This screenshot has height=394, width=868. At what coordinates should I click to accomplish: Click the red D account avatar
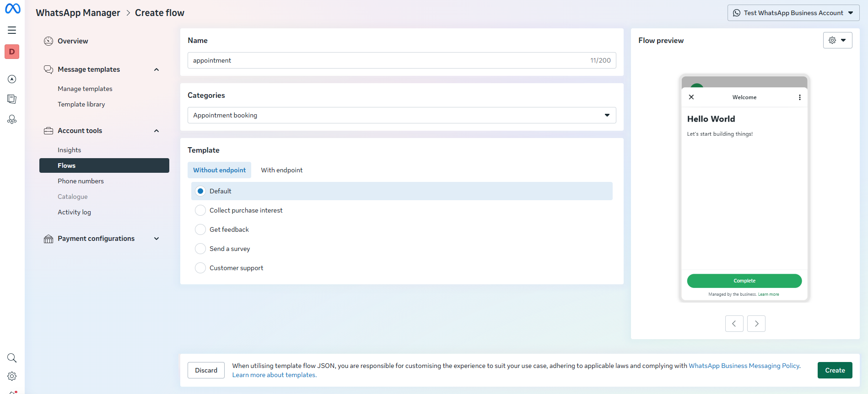tap(12, 52)
